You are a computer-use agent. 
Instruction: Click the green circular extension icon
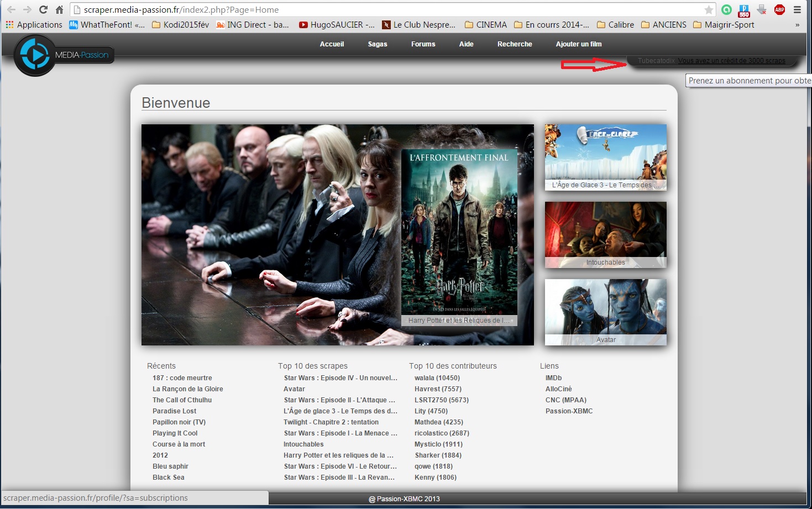(x=727, y=9)
